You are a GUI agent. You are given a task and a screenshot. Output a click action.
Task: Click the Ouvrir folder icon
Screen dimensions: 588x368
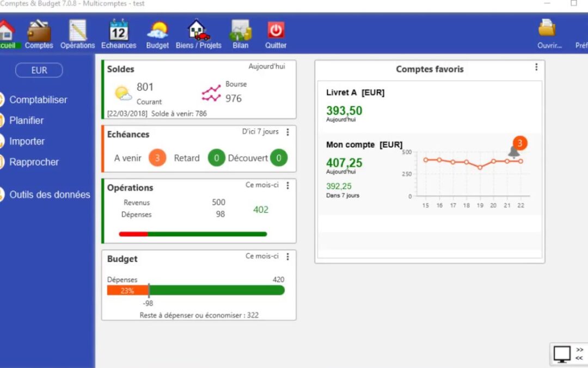(548, 28)
